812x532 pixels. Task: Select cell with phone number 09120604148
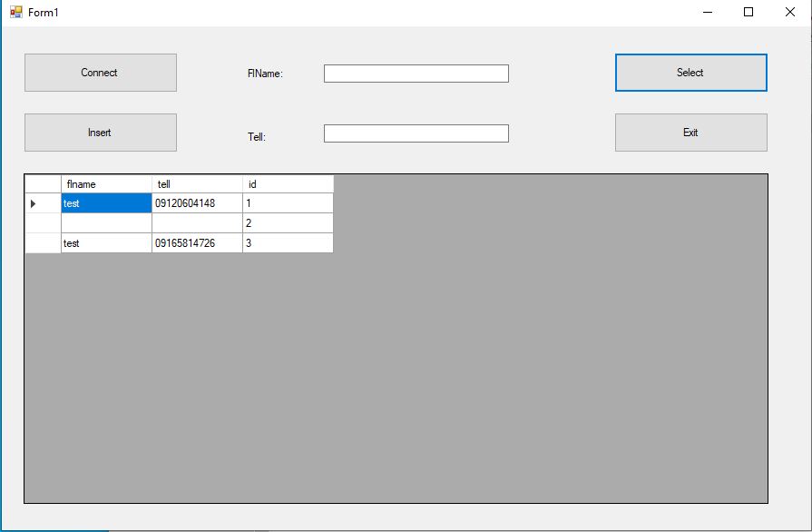pyautogui.click(x=197, y=203)
